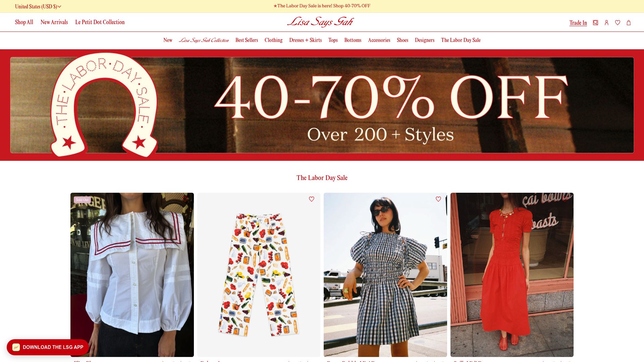Expand the United States (USD $) selector

point(38,6)
